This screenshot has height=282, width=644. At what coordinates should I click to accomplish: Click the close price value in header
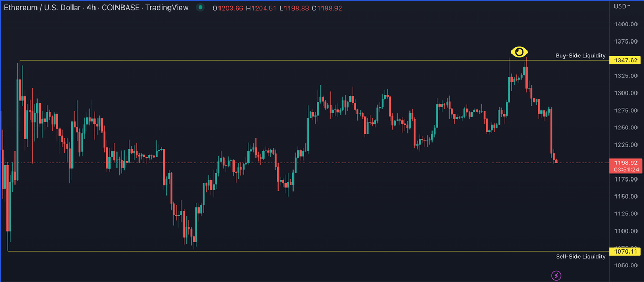click(330, 8)
